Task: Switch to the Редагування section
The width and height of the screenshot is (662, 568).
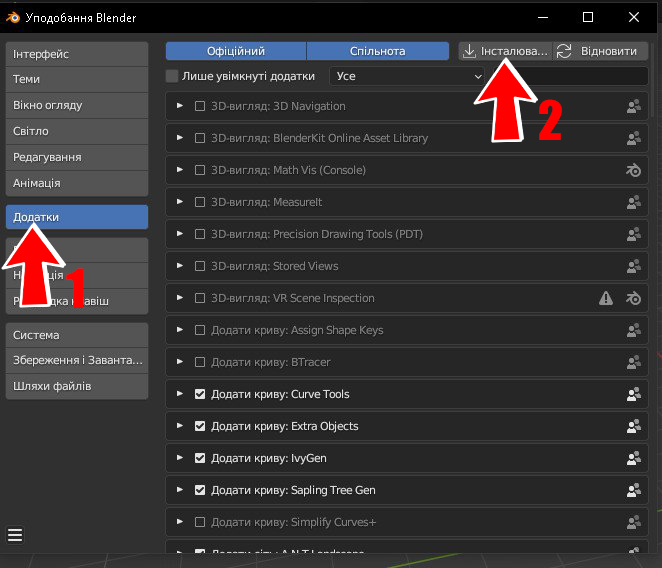Action: coord(77,158)
